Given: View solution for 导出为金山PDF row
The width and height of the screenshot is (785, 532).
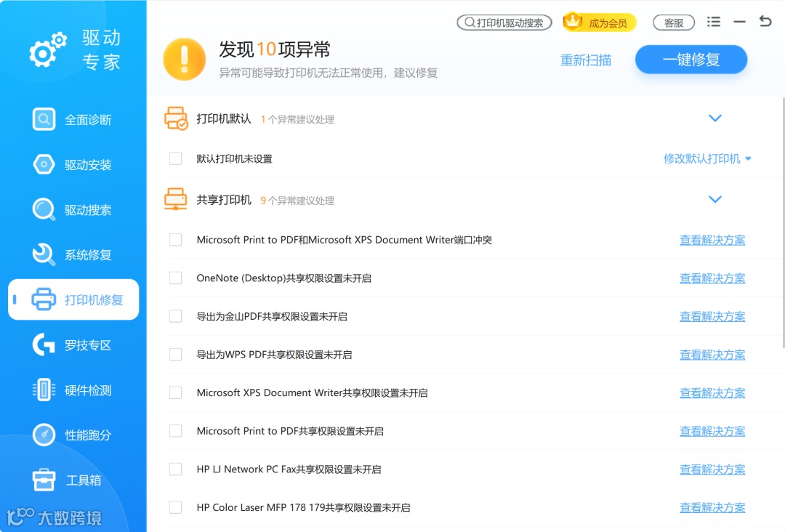Looking at the screenshot, I should point(712,316).
